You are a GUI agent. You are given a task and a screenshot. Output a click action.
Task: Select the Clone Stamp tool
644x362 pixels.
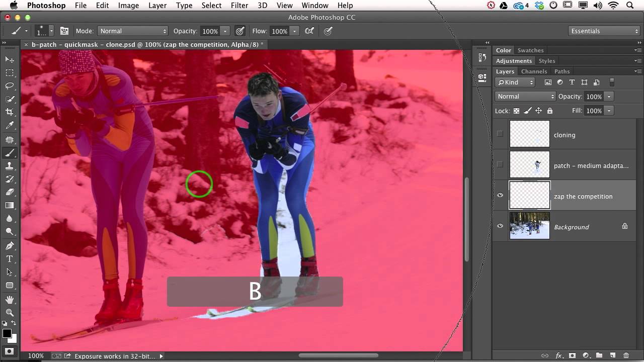10,166
